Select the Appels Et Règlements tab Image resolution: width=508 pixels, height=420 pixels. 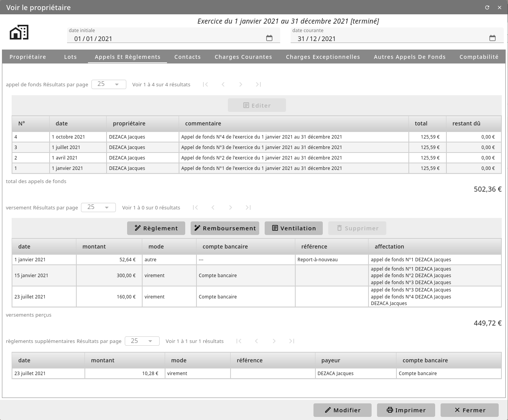tap(127, 57)
